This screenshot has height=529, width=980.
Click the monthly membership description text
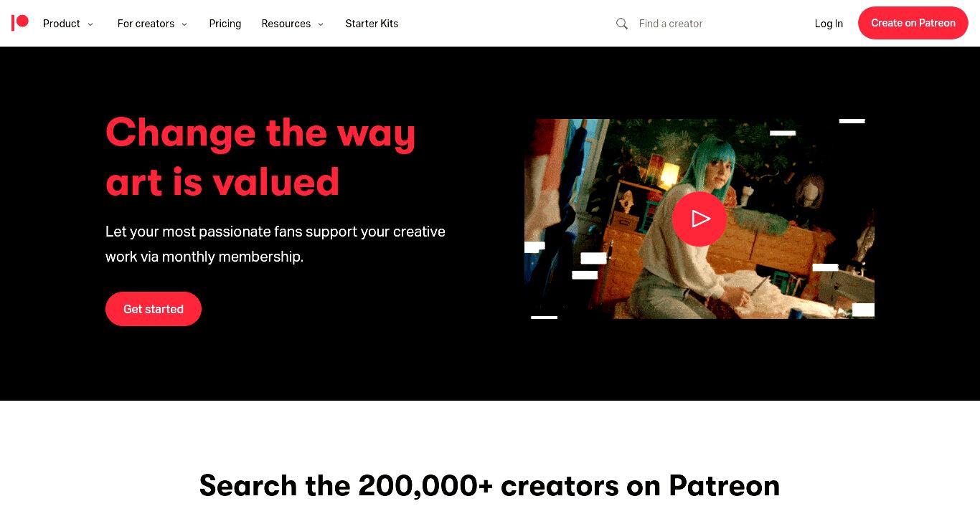click(x=275, y=244)
